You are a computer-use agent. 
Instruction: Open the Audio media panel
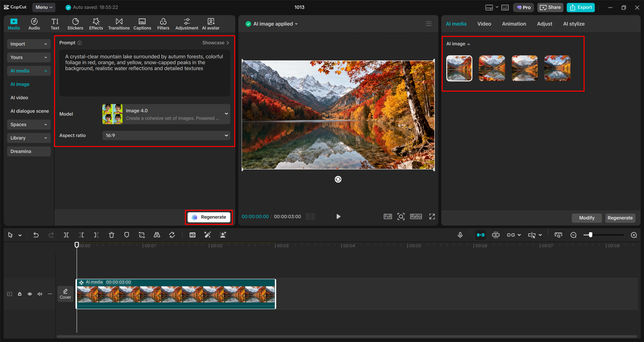tap(34, 23)
